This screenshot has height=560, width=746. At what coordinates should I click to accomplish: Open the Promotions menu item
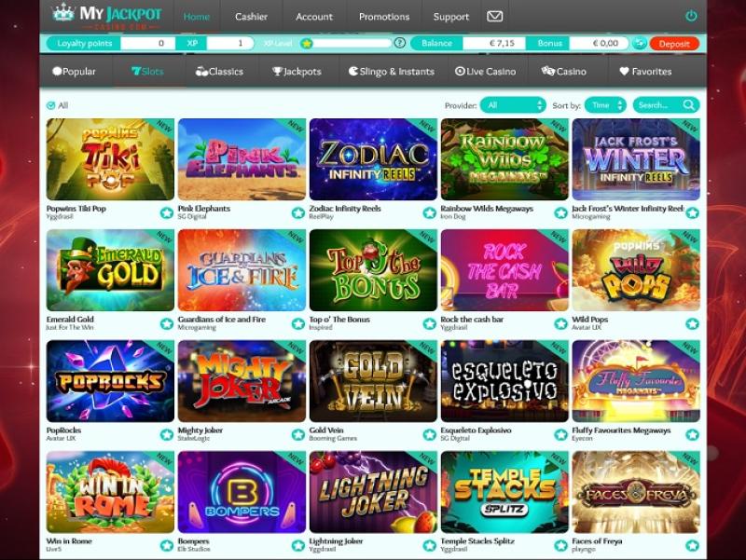click(384, 17)
